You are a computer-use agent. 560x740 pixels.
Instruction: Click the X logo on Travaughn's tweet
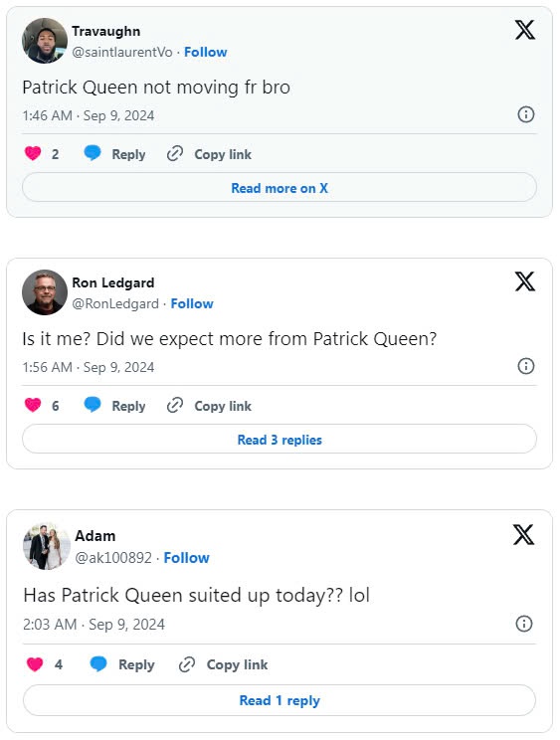click(x=524, y=30)
